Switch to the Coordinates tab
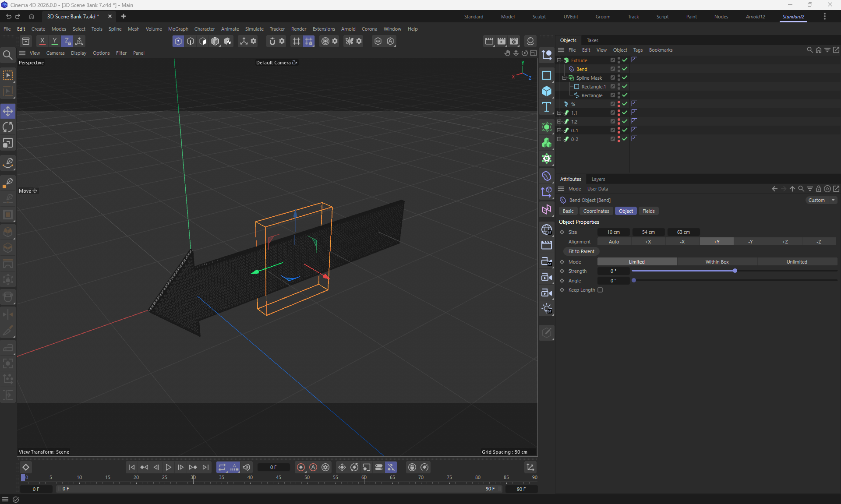The width and height of the screenshot is (841, 504). (596, 211)
